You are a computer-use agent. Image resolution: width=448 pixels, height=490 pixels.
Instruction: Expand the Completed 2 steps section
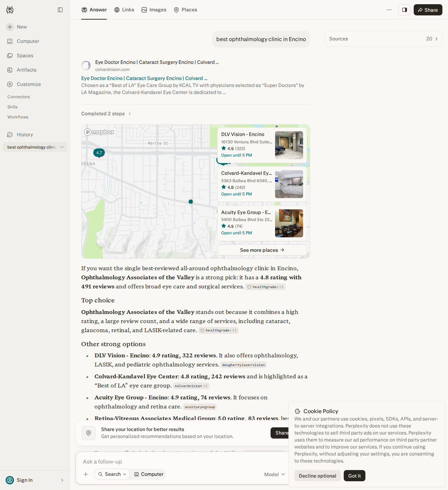tap(106, 114)
